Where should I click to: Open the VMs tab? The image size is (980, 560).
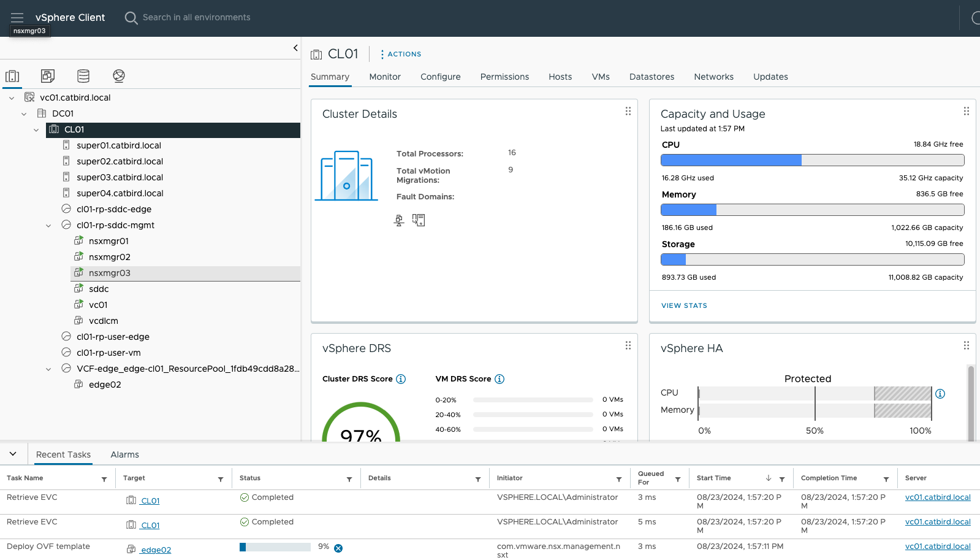[x=601, y=77]
